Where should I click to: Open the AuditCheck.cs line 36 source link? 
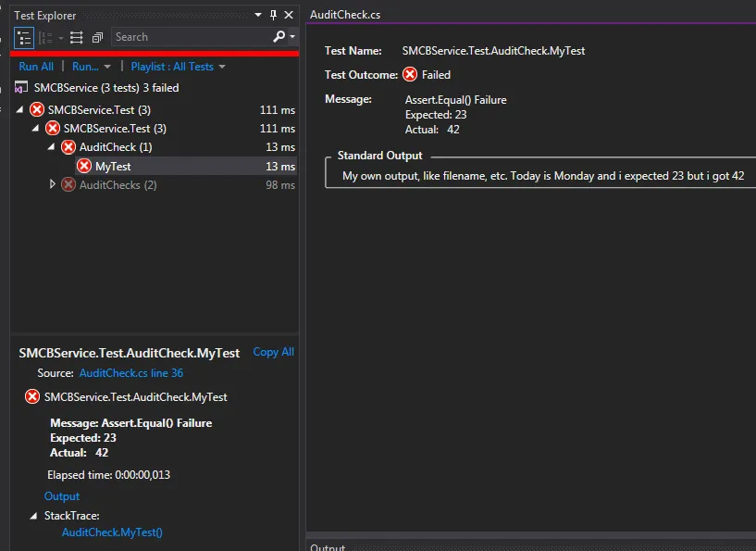pyautogui.click(x=131, y=373)
